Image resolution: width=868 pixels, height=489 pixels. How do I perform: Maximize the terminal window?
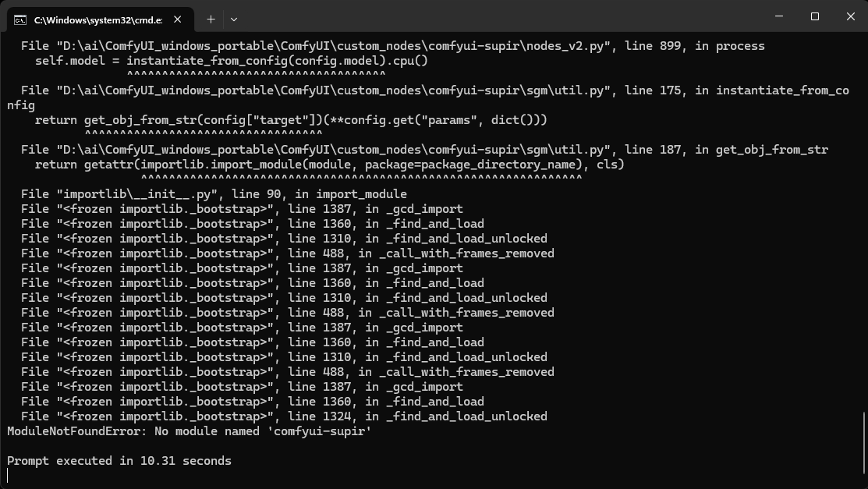tap(814, 16)
